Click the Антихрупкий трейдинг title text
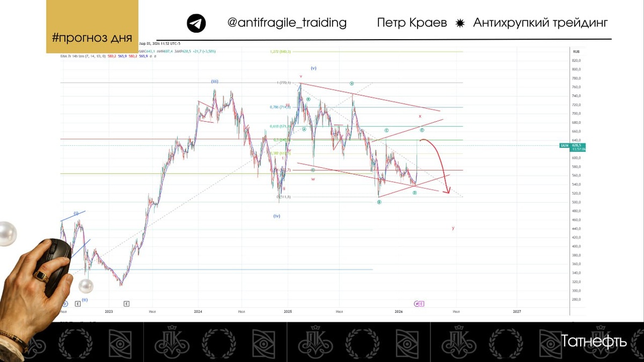644x362 pixels. (x=540, y=23)
